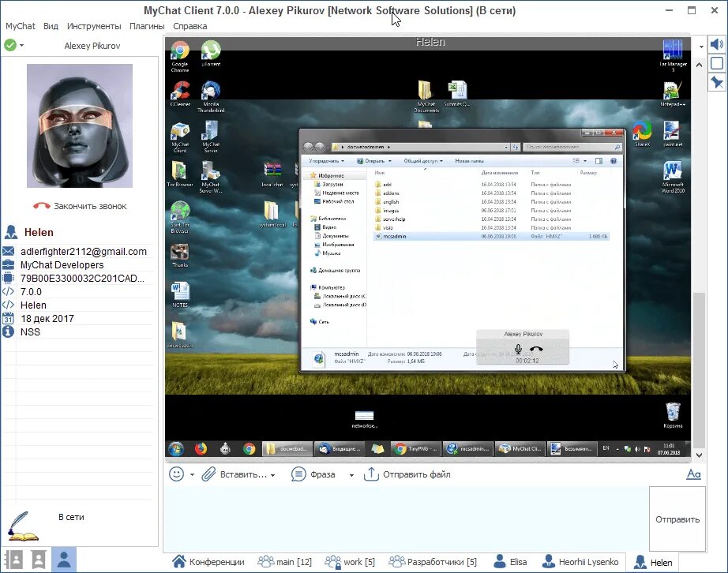Image resolution: width=728 pixels, height=573 pixels.
Task: Select the active user profile panel icon
Action: pos(64,560)
